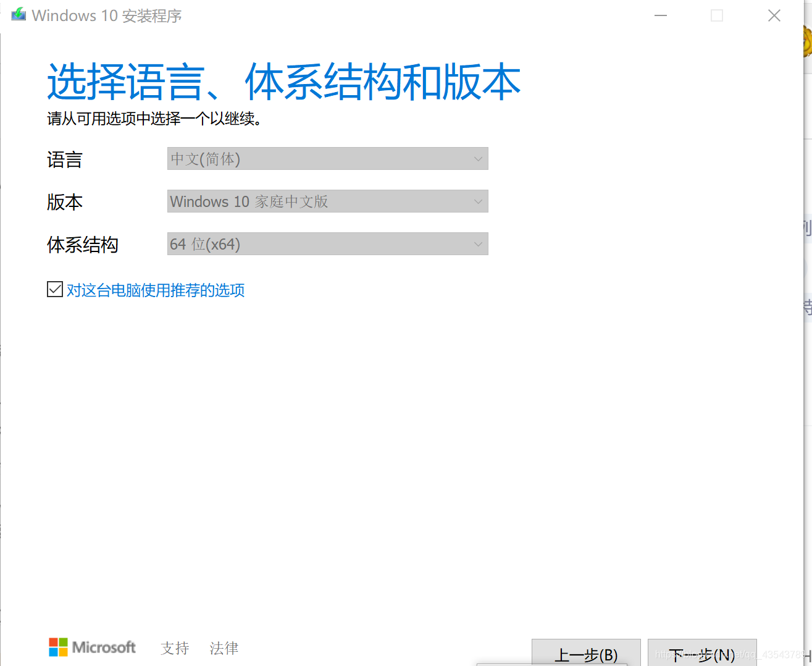Click the 下一步(N) next button
The image size is (812, 666).
702,653
